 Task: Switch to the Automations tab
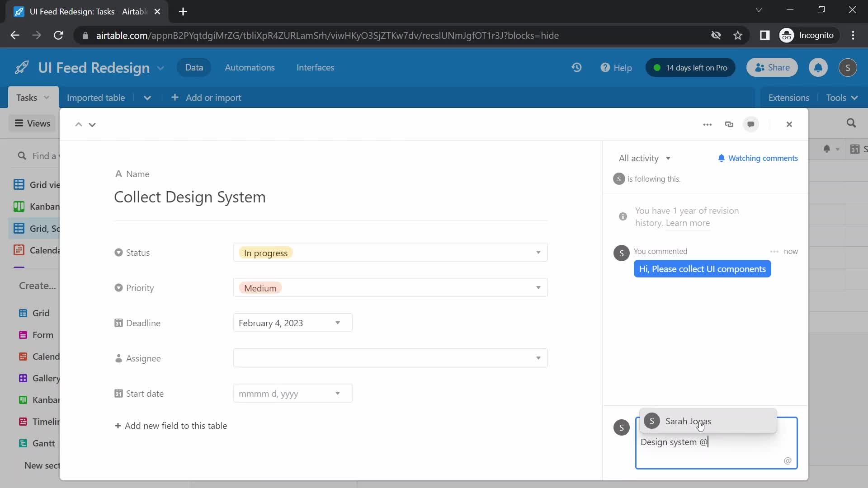250,67
